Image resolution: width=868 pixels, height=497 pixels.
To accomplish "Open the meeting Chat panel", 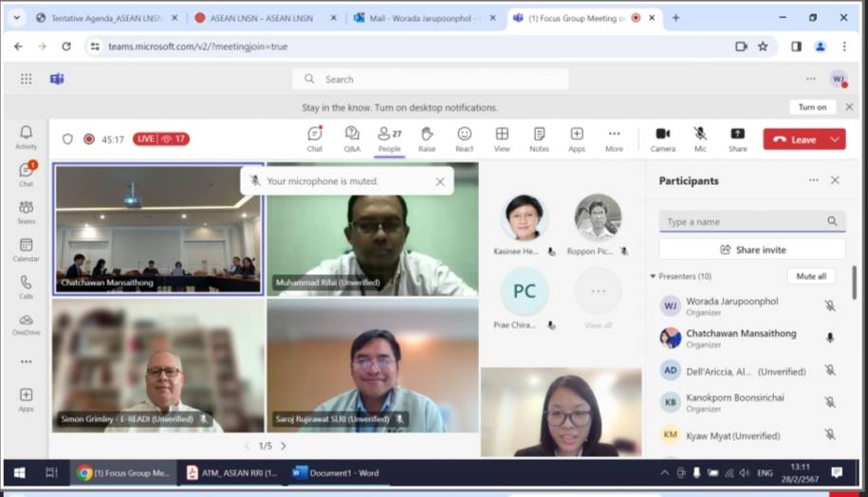I will (x=314, y=138).
